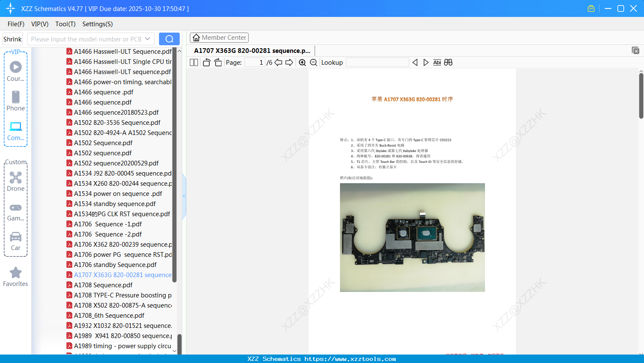Select the Phone category icon
Screen dimensions: 644x363
pos(16,101)
